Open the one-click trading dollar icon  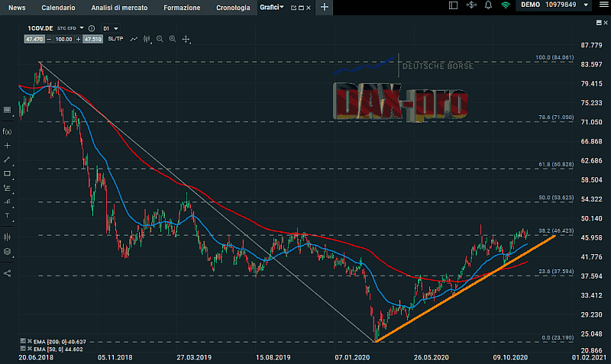(x=471, y=5)
